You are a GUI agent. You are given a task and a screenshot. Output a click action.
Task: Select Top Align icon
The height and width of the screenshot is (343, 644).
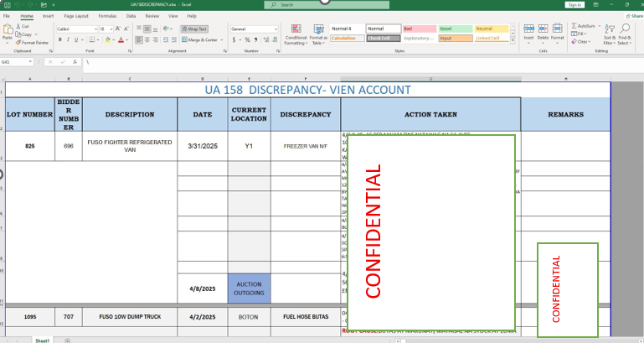click(139, 29)
